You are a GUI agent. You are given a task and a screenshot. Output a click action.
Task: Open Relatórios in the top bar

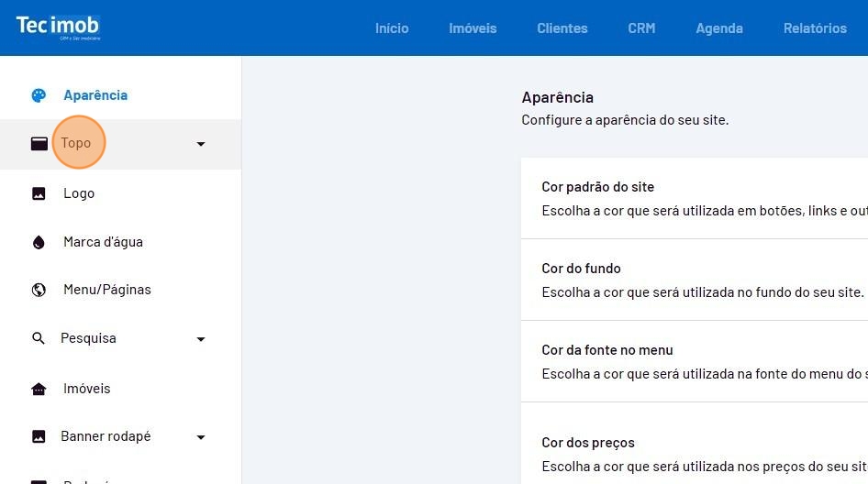tap(815, 28)
